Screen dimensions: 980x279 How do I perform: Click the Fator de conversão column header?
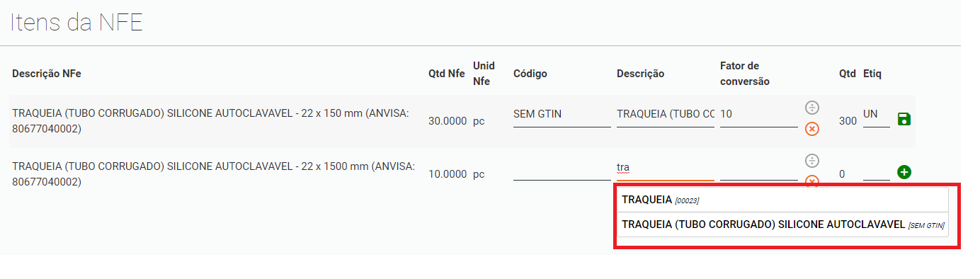tap(745, 74)
